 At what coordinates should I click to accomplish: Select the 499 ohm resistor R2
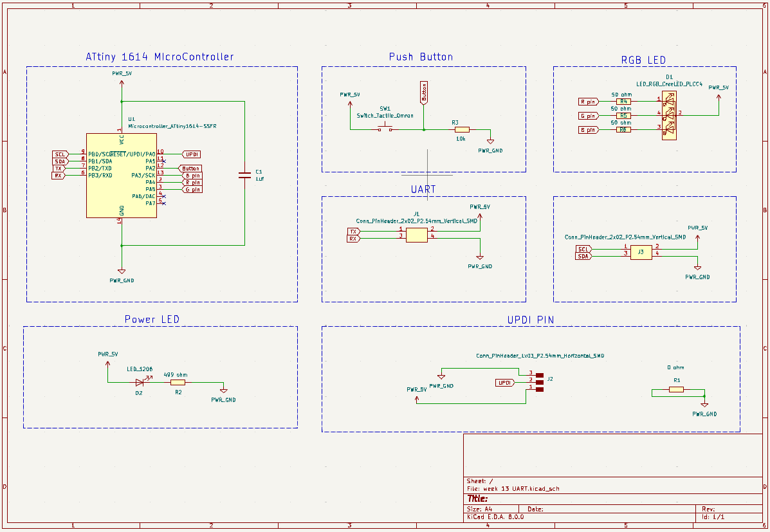[x=178, y=382]
